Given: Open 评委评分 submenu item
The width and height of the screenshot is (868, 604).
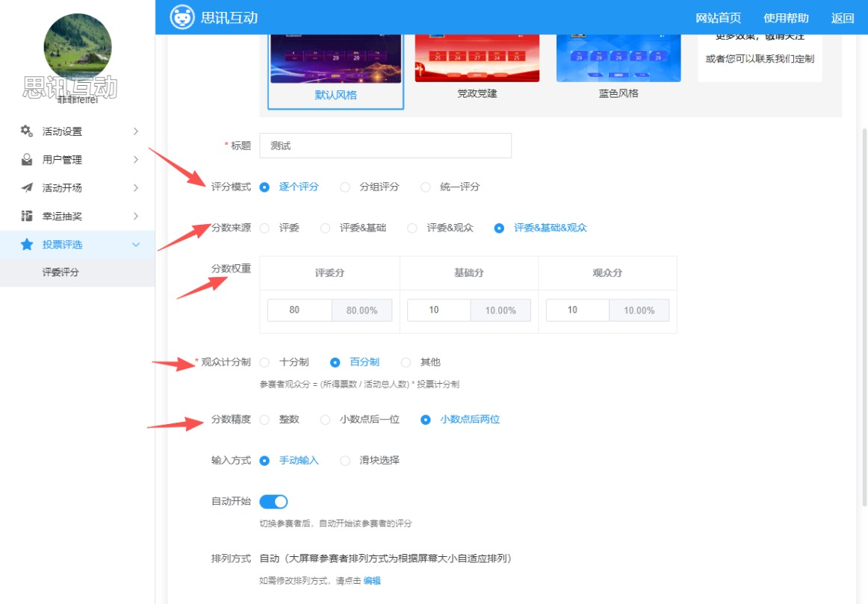Looking at the screenshot, I should (x=61, y=273).
